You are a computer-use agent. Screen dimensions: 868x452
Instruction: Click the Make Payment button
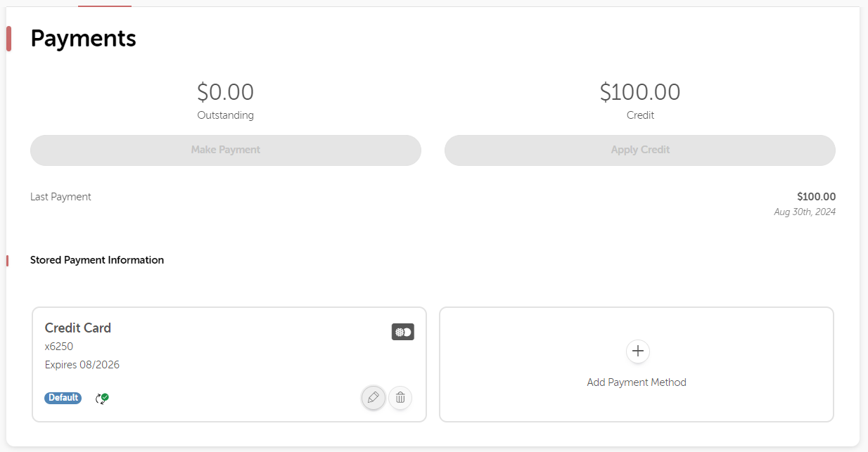pos(226,150)
